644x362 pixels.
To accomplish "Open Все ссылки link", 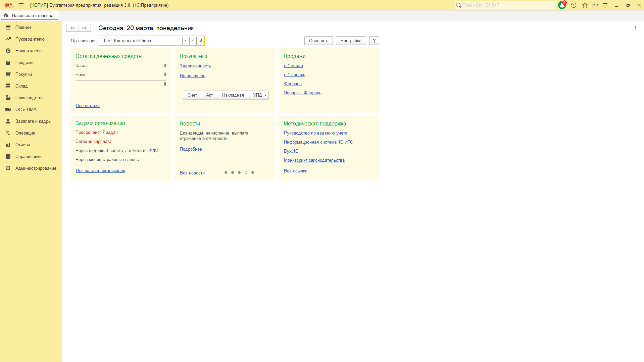I will coord(296,171).
